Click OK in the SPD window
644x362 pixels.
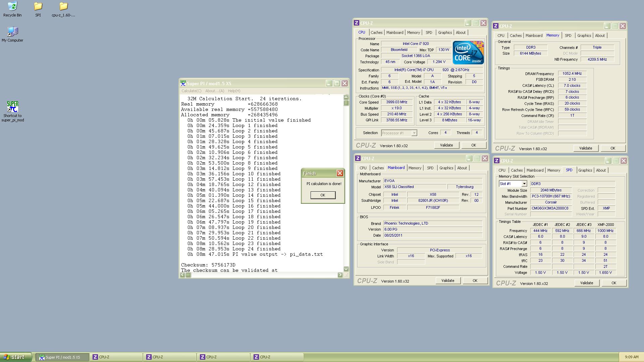tap(614, 283)
